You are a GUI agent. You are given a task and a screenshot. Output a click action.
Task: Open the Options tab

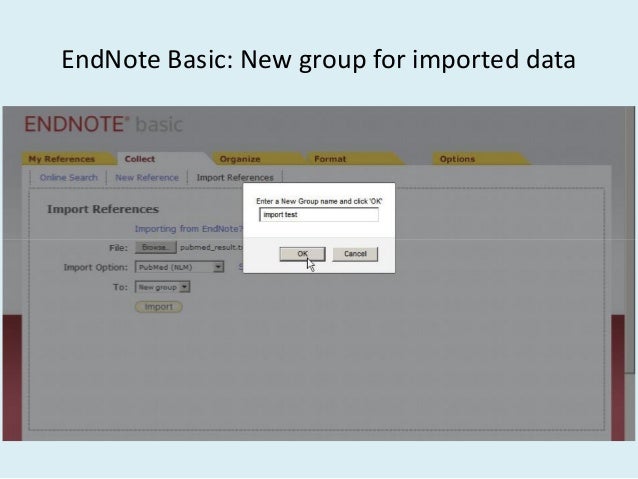(457, 159)
